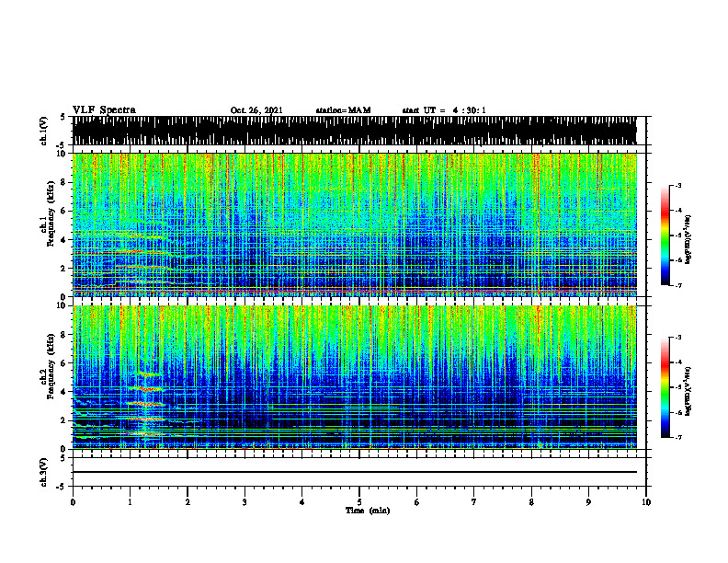
Task: Click the ch.2 colorbar log PSD unit label
Action: pyautogui.click(x=688, y=392)
